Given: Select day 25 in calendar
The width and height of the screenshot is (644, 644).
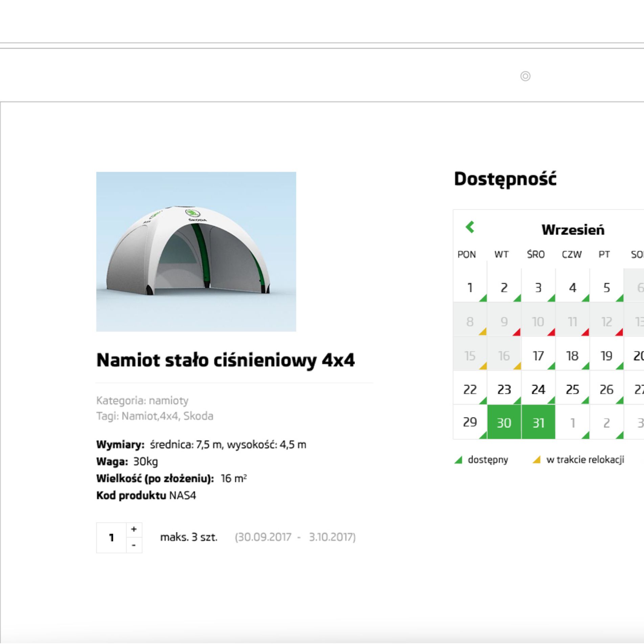Looking at the screenshot, I should click(x=572, y=388).
